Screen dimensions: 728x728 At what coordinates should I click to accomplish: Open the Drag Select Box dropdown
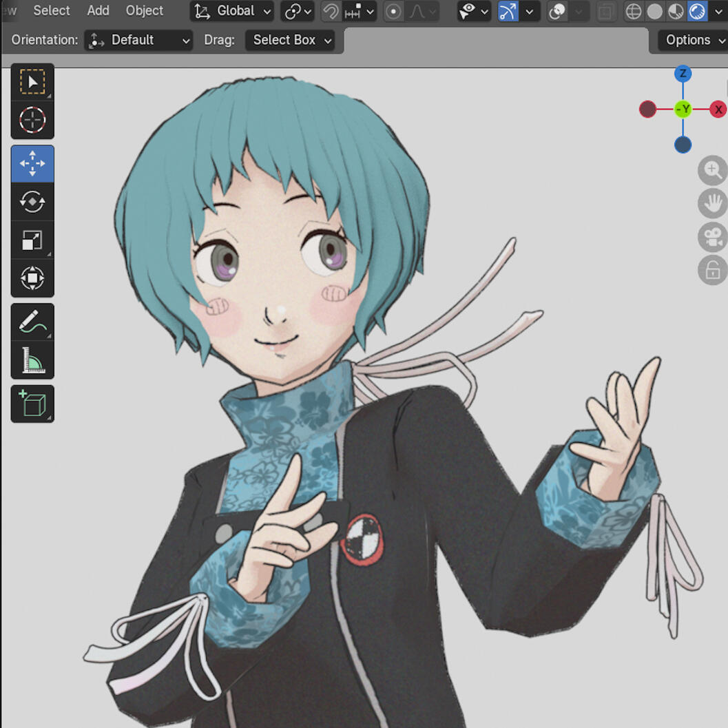(x=290, y=41)
